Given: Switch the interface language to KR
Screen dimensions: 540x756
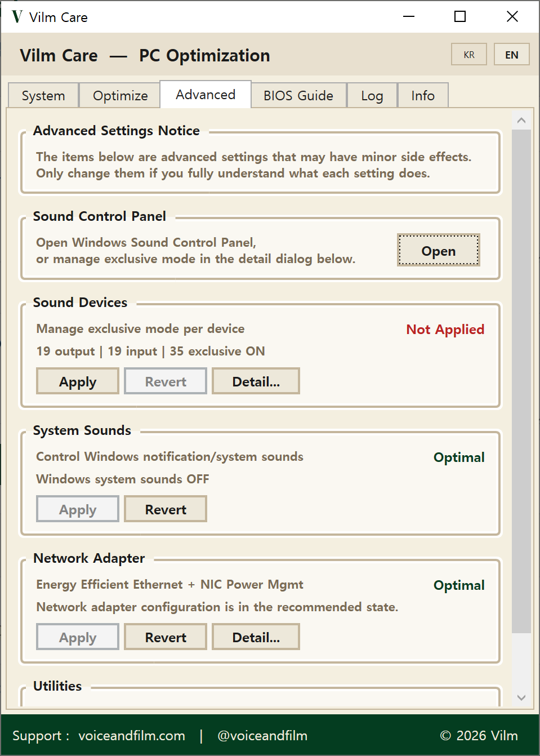Looking at the screenshot, I should pyautogui.click(x=468, y=54).
